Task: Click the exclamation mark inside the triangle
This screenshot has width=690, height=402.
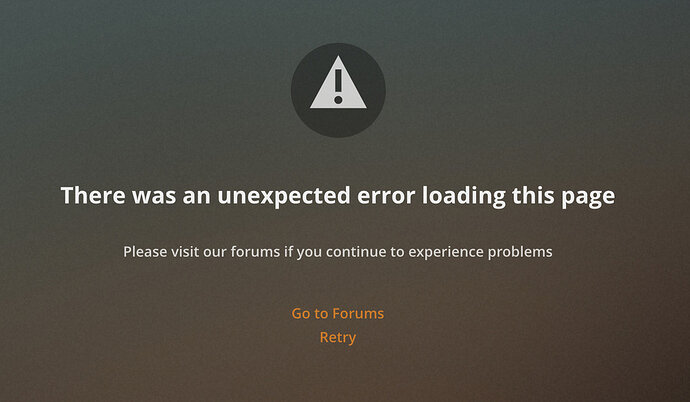Action: click(x=338, y=86)
